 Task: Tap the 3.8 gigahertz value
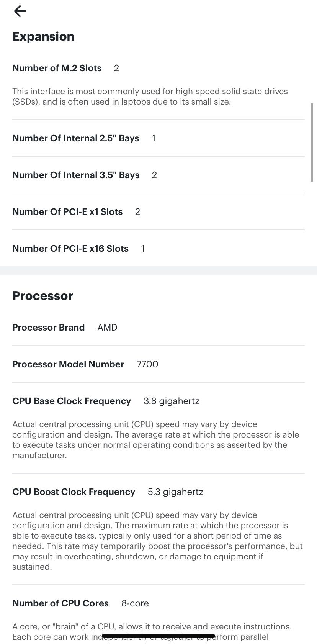coord(171,401)
